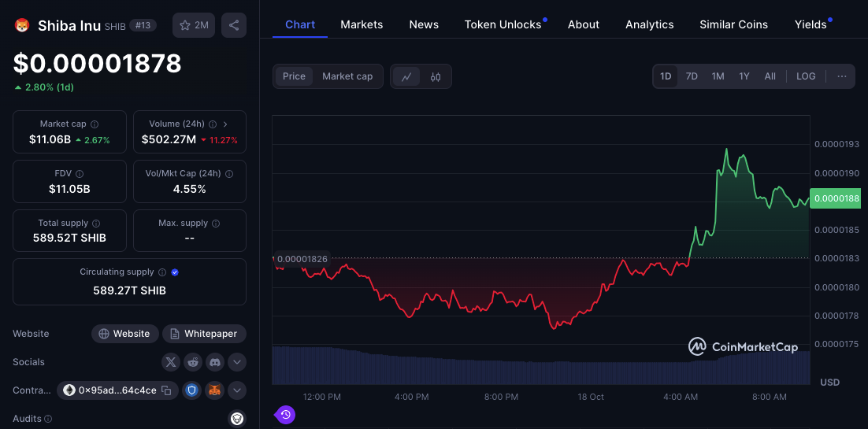Open the Whitepaper link button
Image resolution: width=868 pixels, height=429 pixels.
tap(204, 334)
